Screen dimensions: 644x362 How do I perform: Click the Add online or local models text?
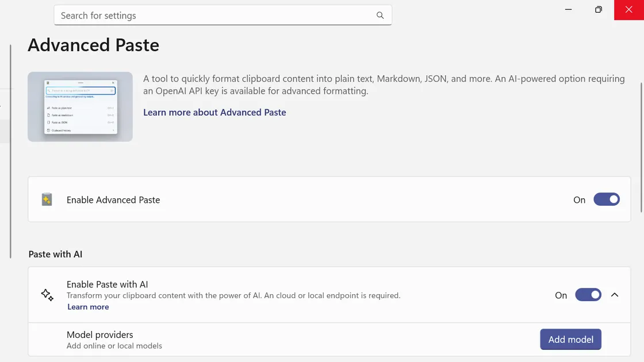pos(114,346)
